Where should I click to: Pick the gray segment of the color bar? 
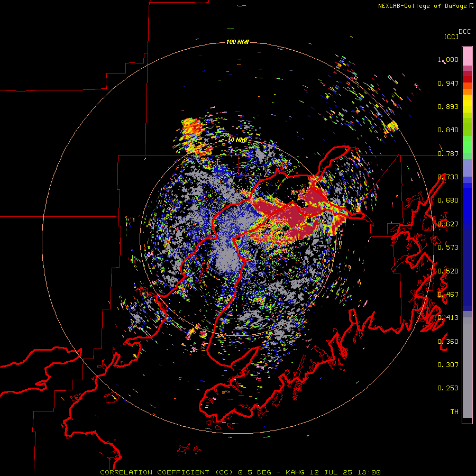pyautogui.click(x=467, y=368)
